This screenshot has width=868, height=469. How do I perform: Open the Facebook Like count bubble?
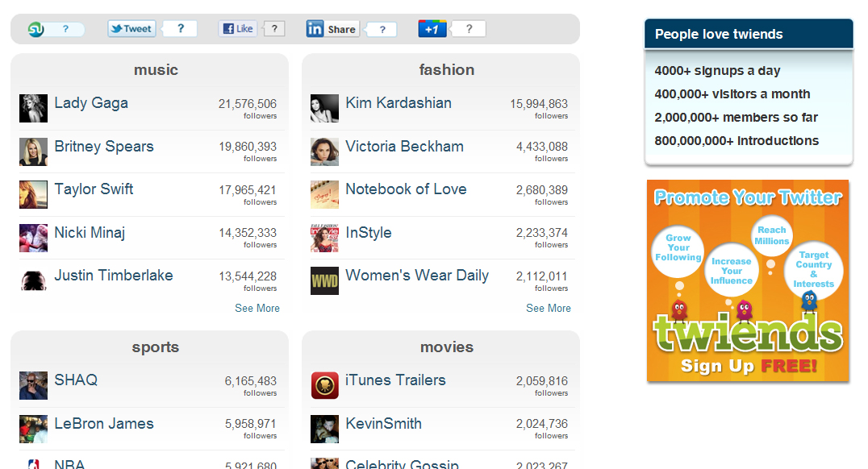274,29
